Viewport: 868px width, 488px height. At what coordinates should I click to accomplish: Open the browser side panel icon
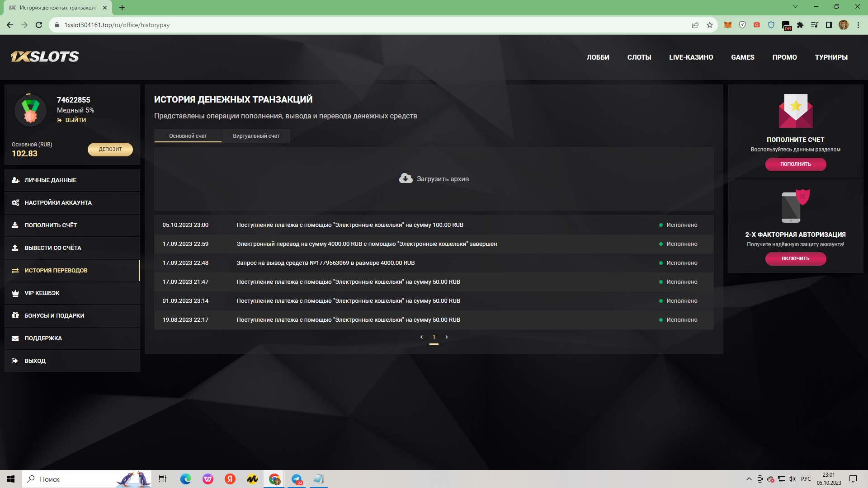click(x=829, y=25)
